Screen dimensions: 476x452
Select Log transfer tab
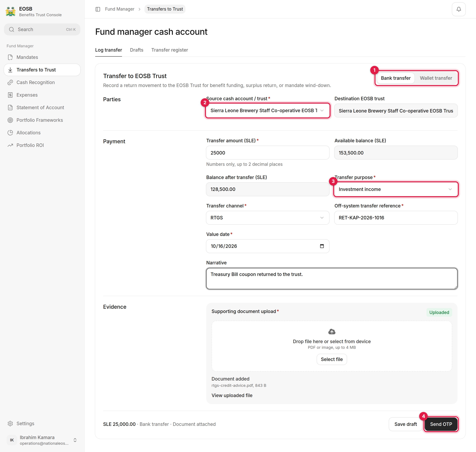click(109, 50)
